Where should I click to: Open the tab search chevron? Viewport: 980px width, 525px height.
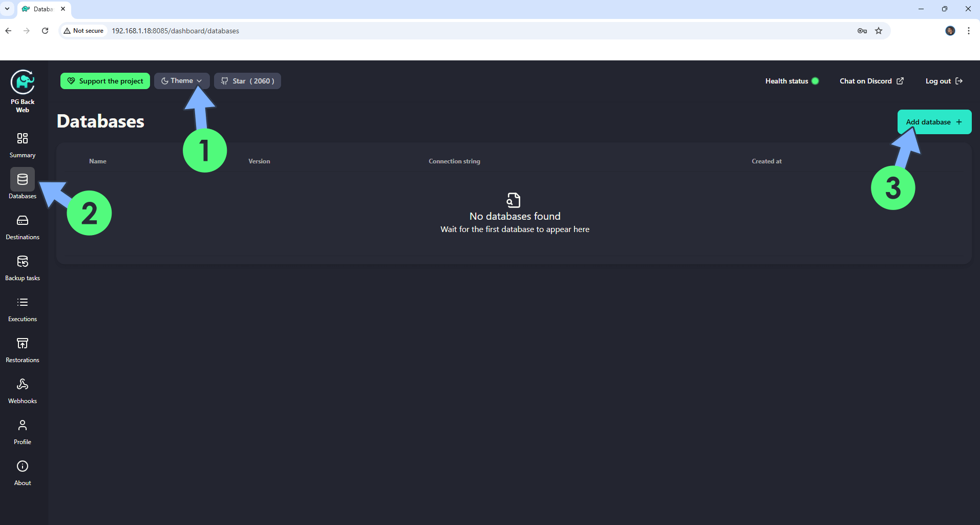7,9
